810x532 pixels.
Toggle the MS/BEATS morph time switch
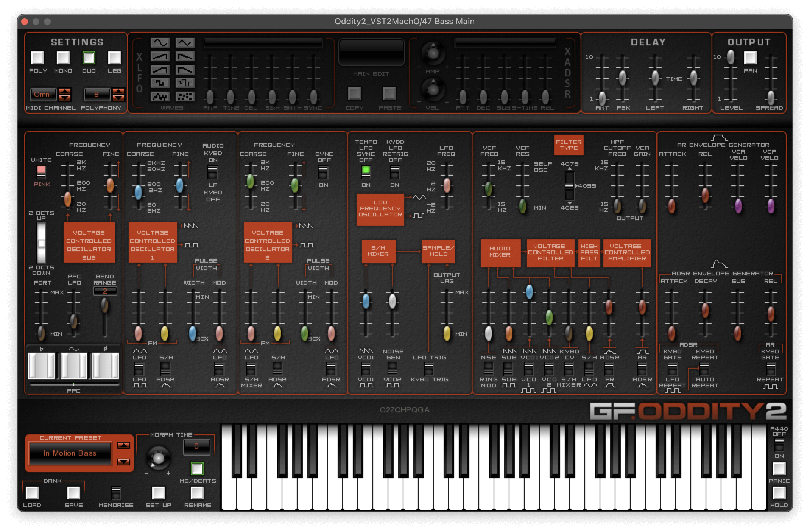pos(197,468)
